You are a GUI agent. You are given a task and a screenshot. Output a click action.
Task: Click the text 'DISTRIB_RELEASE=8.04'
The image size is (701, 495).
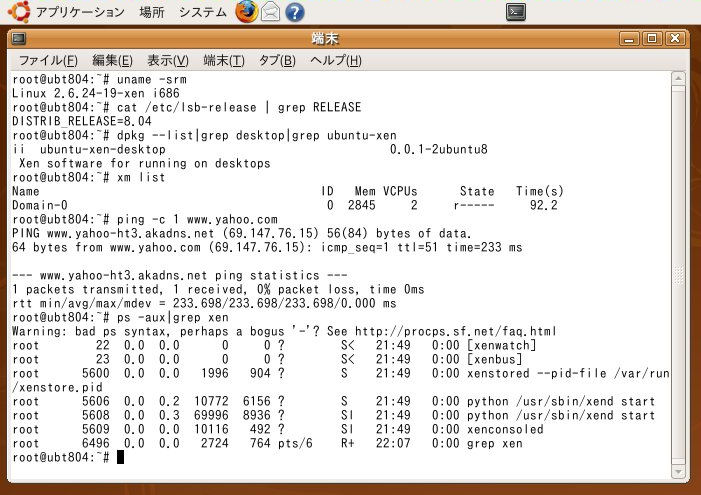coord(82,121)
